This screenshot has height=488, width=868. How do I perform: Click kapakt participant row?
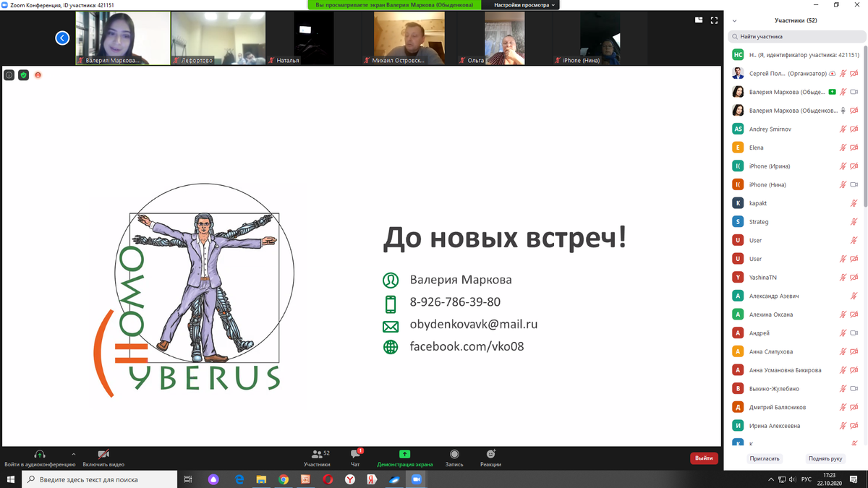pos(795,203)
